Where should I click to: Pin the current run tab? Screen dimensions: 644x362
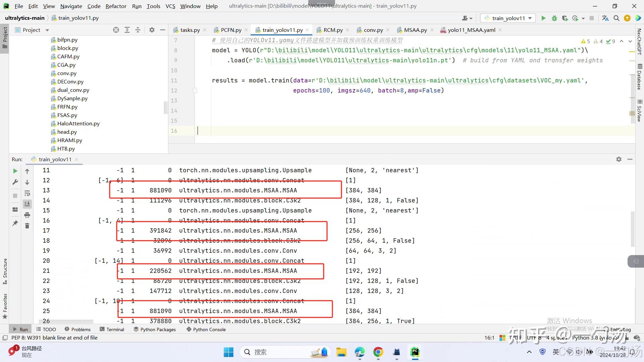click(x=15, y=223)
